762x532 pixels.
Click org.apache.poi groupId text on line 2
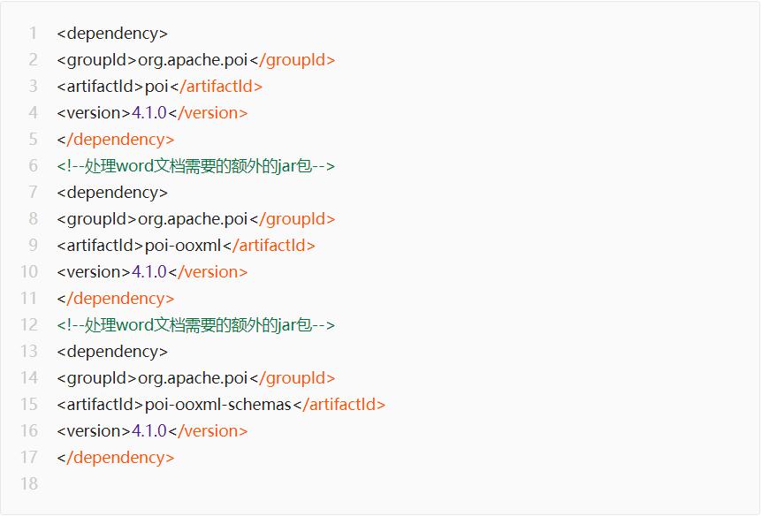point(193,60)
